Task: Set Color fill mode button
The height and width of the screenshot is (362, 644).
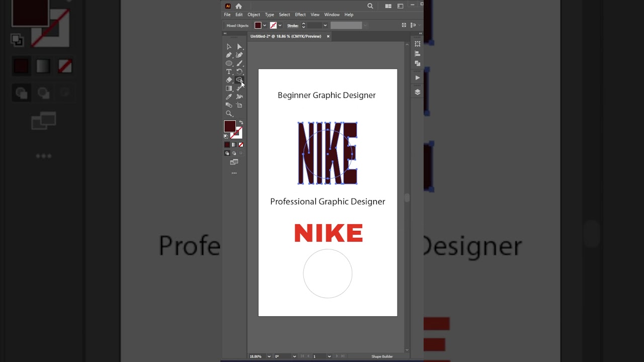Action: 227,145
